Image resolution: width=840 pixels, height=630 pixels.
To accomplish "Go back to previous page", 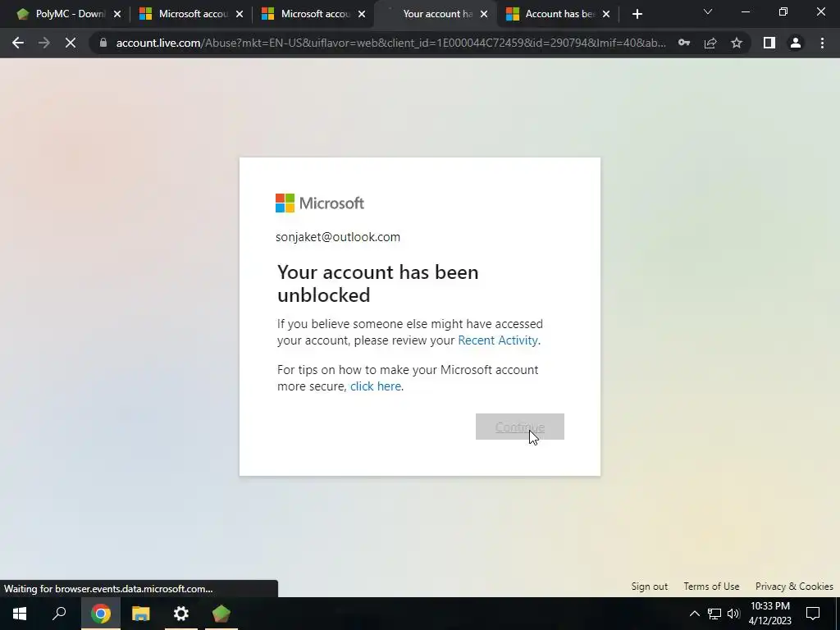I will pos(18,43).
